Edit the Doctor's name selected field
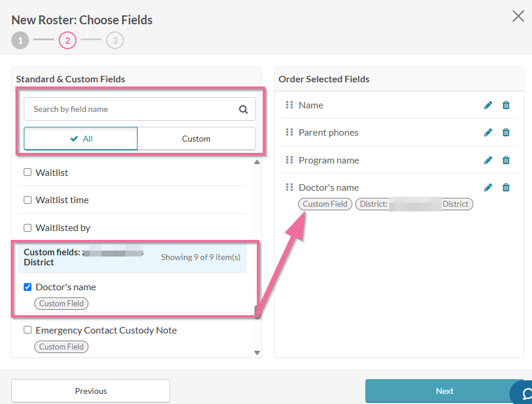532x404 pixels. coord(488,187)
